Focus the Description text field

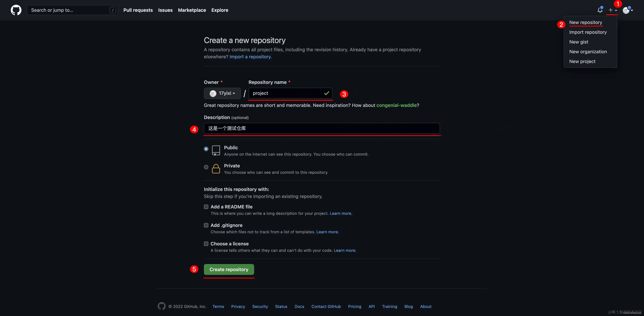pos(322,128)
